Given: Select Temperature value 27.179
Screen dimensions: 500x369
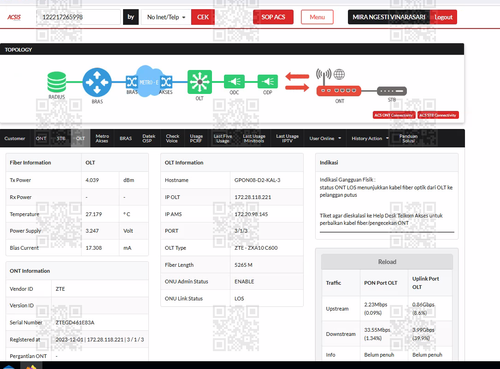Looking at the screenshot, I should [94, 214].
